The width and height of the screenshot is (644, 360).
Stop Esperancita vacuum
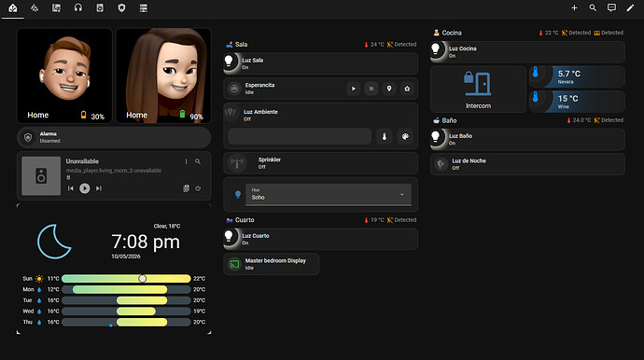pos(371,89)
